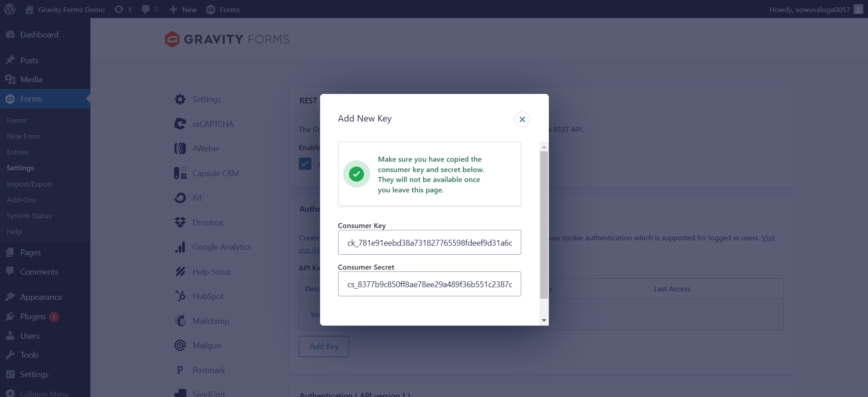This screenshot has height=397, width=868.
Task: Click the updates refresh icon
Action: point(118,9)
